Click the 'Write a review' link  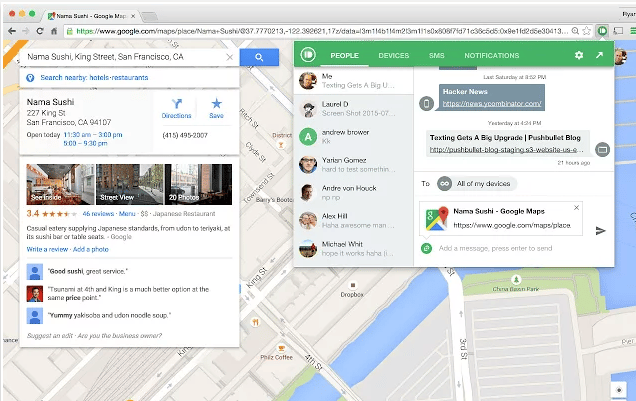49,247
